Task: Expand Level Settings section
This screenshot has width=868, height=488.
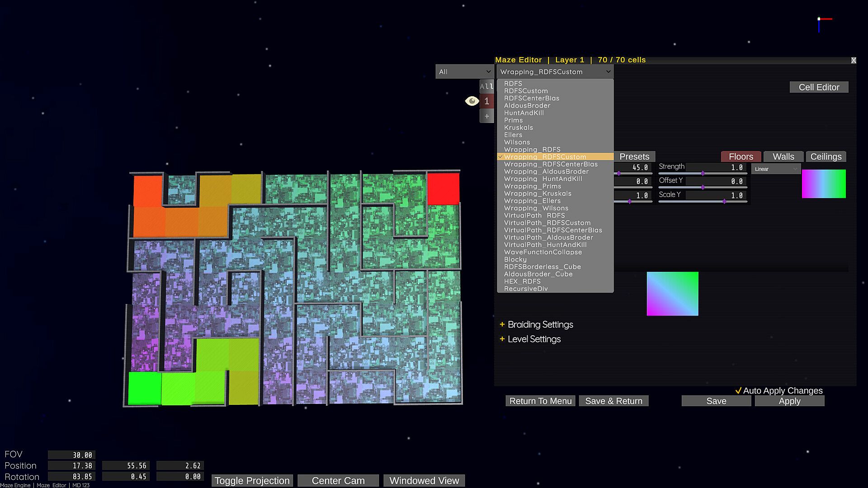Action: (533, 339)
